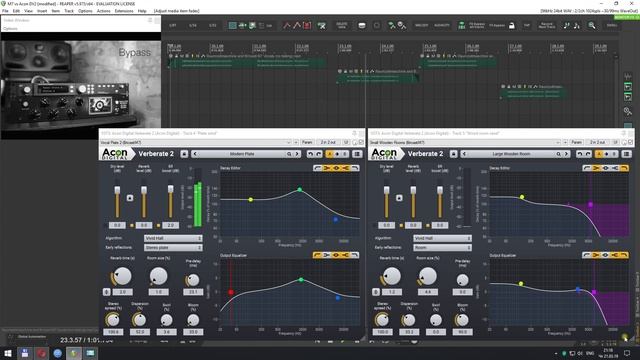Click Room size knob in right plugin
Screen dimensions: 640x360
pyautogui.click(x=427, y=276)
